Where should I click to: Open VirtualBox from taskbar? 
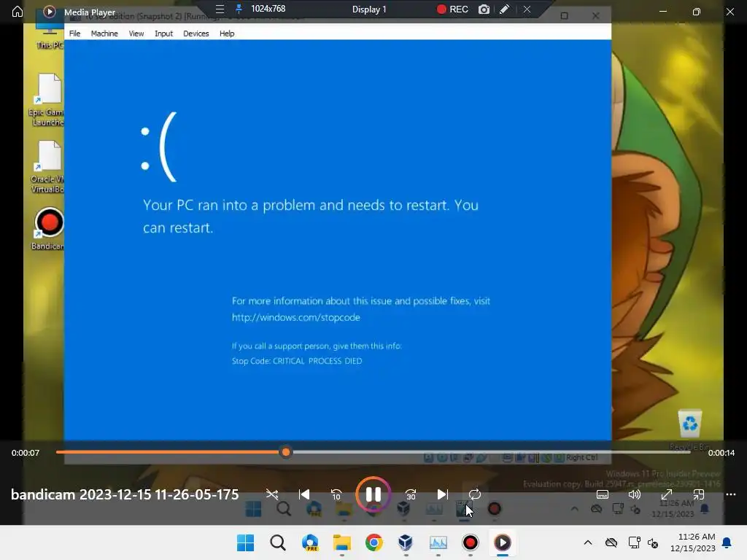coord(406,542)
